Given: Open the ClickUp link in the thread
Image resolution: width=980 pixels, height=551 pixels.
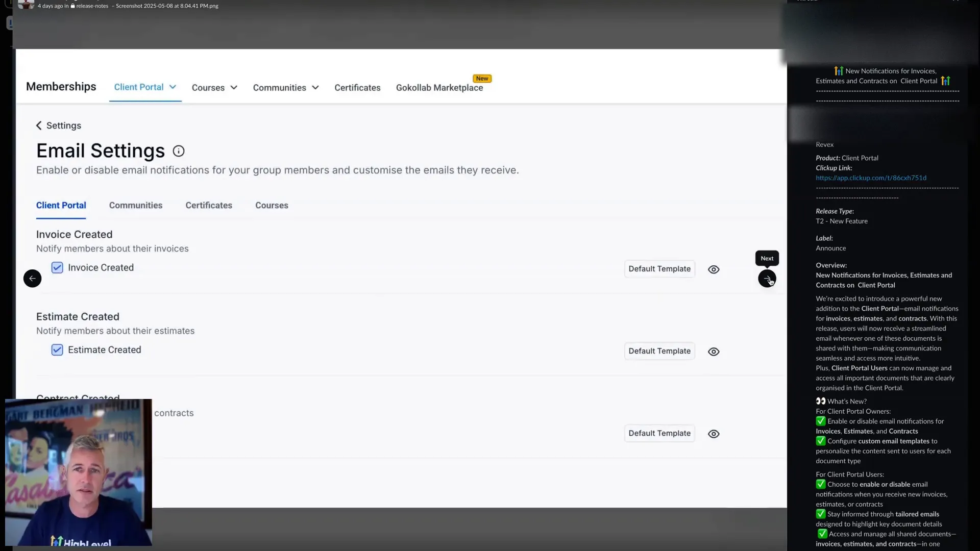Looking at the screenshot, I should pyautogui.click(x=871, y=178).
